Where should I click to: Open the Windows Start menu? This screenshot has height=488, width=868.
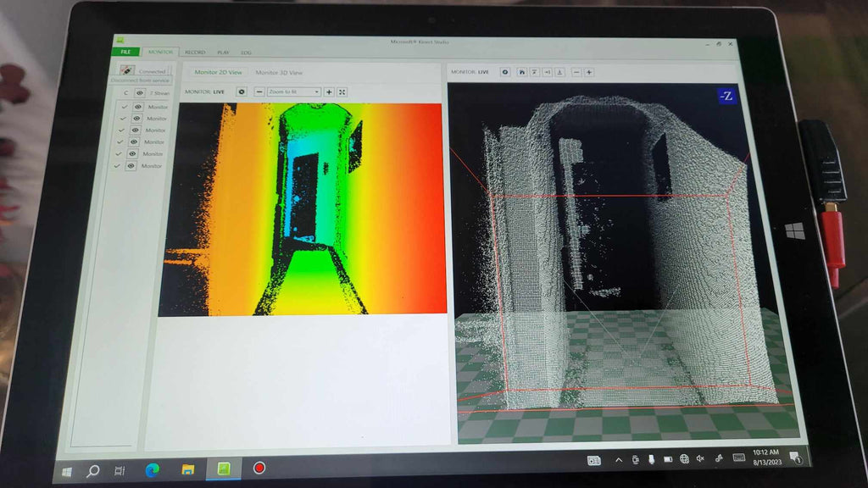(x=67, y=472)
